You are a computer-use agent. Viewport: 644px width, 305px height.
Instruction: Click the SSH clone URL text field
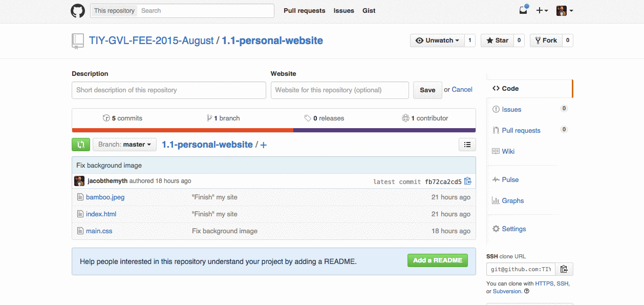pyautogui.click(x=521, y=269)
